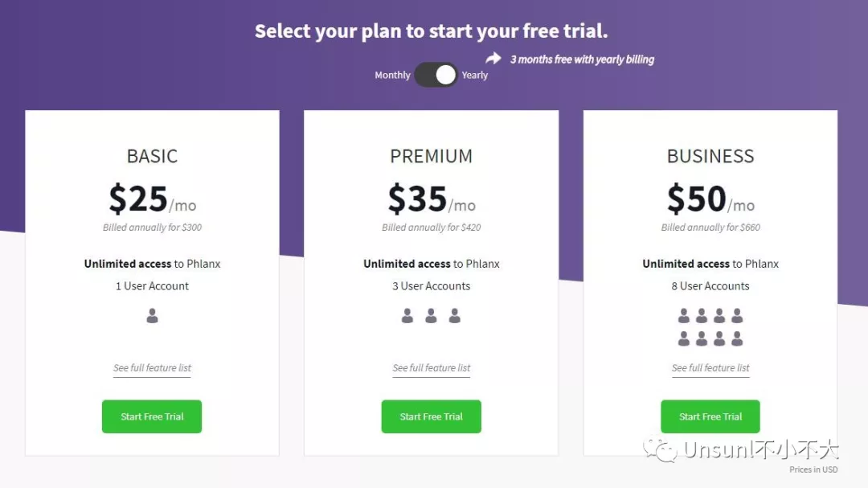
Task: Start Free Trial for the Business plan
Action: pyautogui.click(x=710, y=416)
